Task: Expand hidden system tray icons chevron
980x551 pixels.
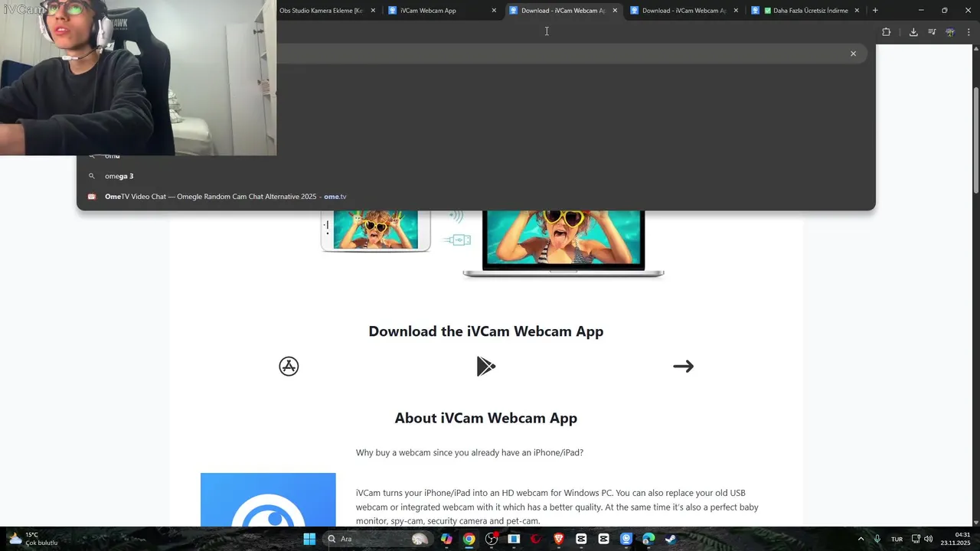Action: [x=861, y=539]
